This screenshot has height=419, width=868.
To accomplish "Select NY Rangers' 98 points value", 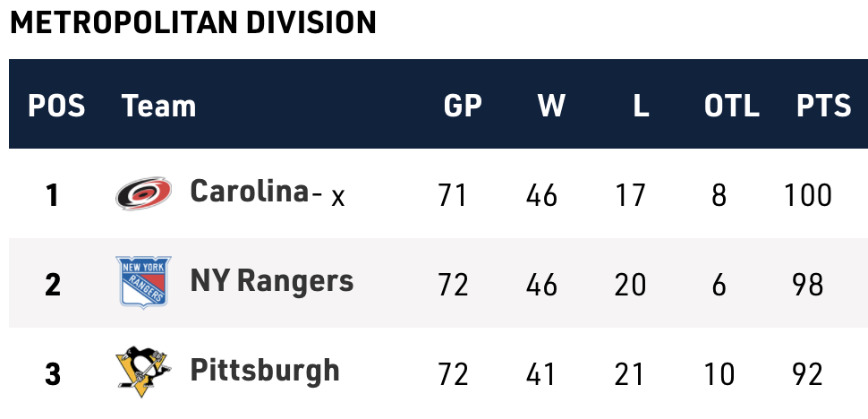I will pos(807,285).
